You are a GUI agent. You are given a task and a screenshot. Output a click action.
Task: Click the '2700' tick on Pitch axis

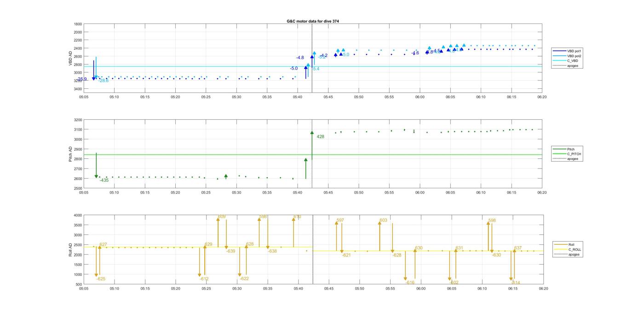tap(78, 169)
